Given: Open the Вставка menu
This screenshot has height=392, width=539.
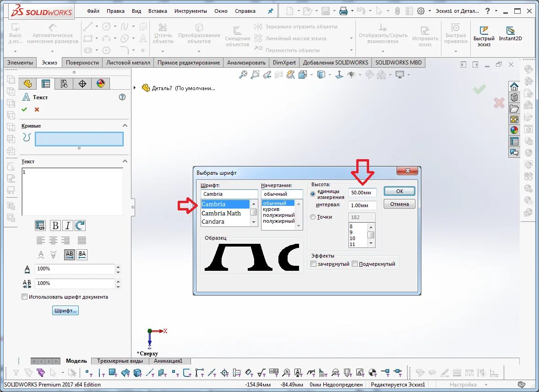Looking at the screenshot, I should pos(158,11).
